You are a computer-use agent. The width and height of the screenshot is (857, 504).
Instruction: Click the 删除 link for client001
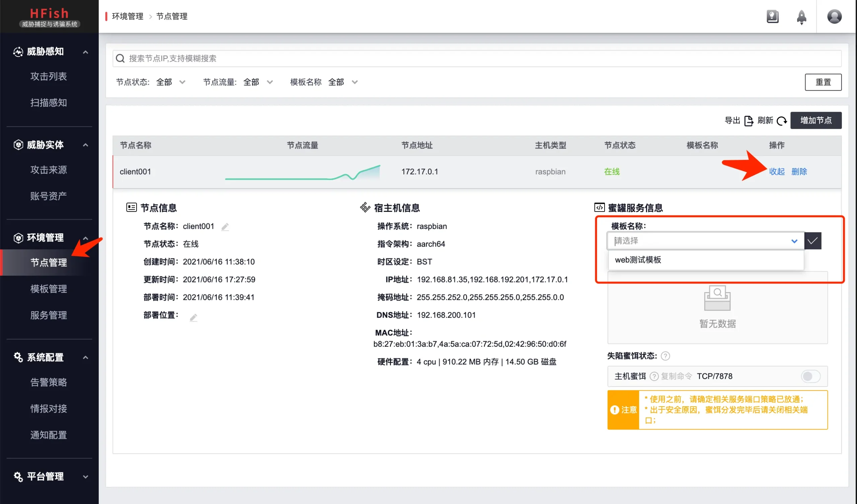tap(799, 172)
